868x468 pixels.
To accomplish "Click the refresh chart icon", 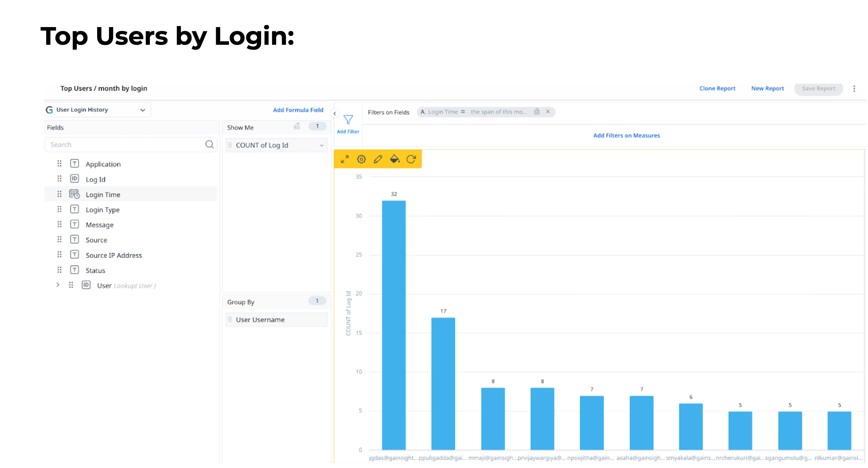I will [x=411, y=159].
